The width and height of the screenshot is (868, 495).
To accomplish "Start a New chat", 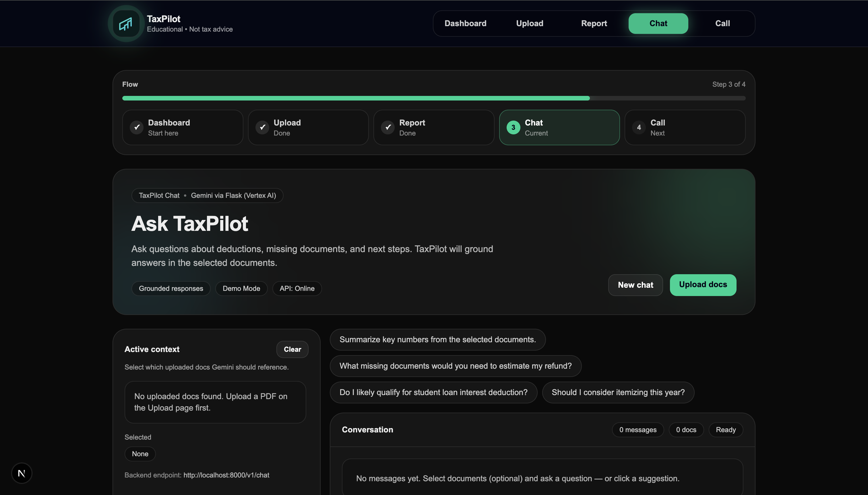I will tap(635, 285).
